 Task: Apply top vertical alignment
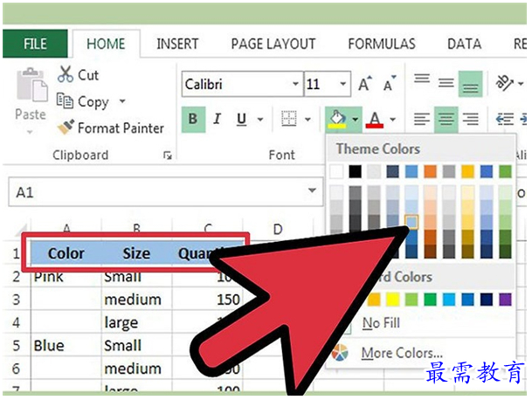tap(422, 79)
